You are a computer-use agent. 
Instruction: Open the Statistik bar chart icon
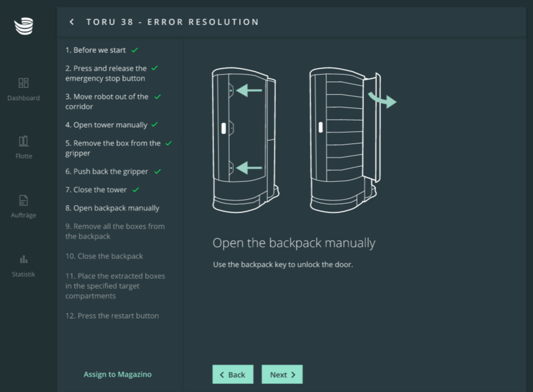coord(24,259)
